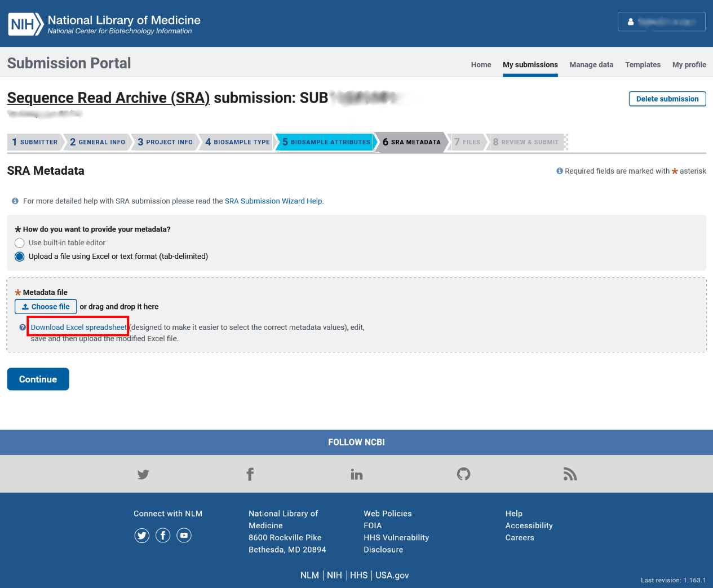
Task: Click the Twitter icon under FOLLOW NCBI
Action: click(143, 474)
